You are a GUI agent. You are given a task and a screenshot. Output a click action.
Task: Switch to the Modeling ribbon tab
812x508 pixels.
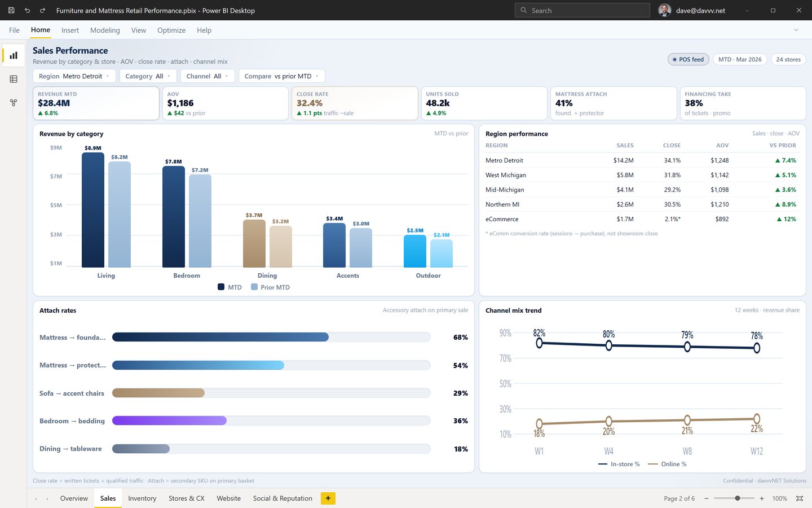(105, 30)
